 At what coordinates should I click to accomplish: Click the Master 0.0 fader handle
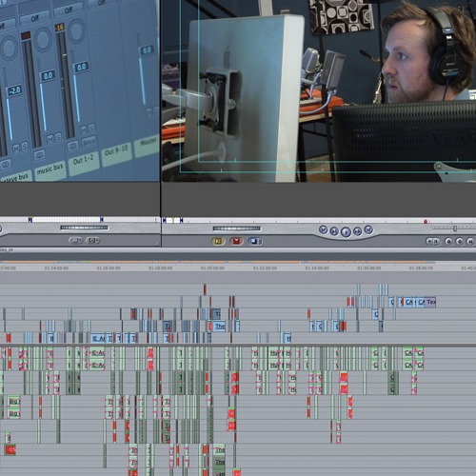(x=147, y=50)
